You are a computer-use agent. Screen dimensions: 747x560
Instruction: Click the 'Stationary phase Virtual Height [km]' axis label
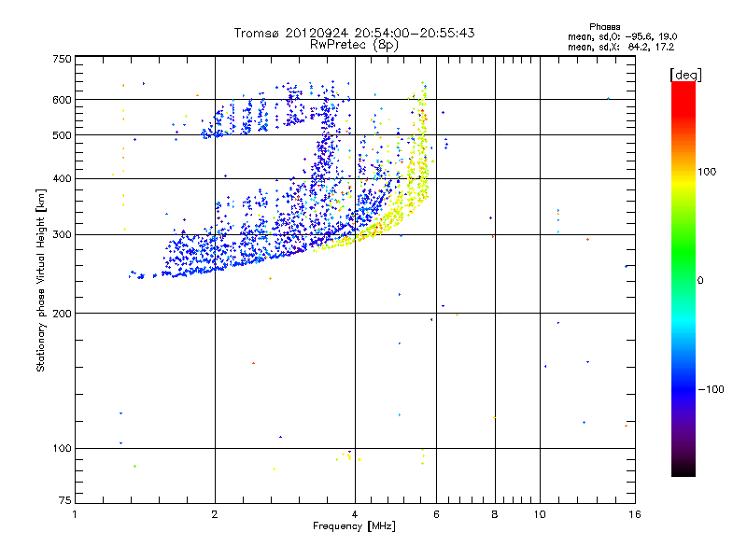[x=41, y=280]
